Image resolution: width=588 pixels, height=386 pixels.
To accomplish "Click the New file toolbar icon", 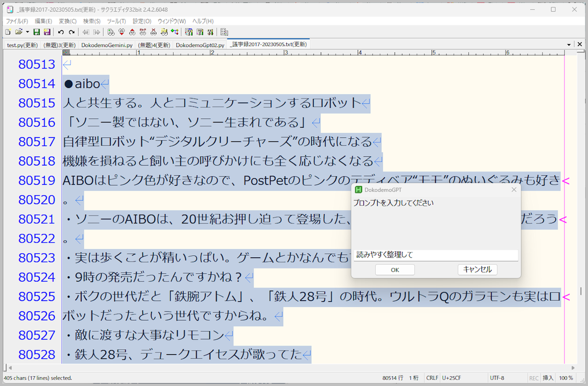I will 8,32.
